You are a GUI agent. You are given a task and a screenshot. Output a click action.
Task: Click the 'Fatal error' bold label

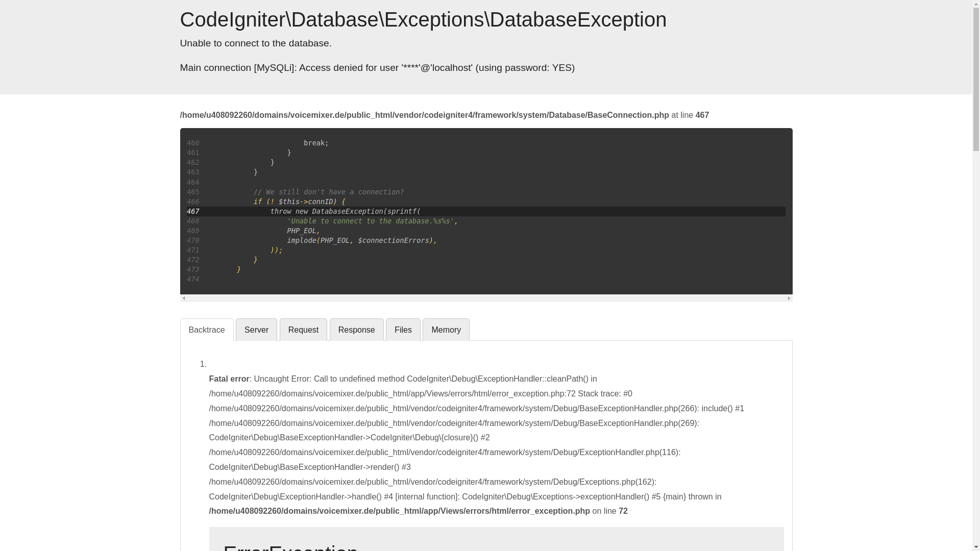(229, 379)
